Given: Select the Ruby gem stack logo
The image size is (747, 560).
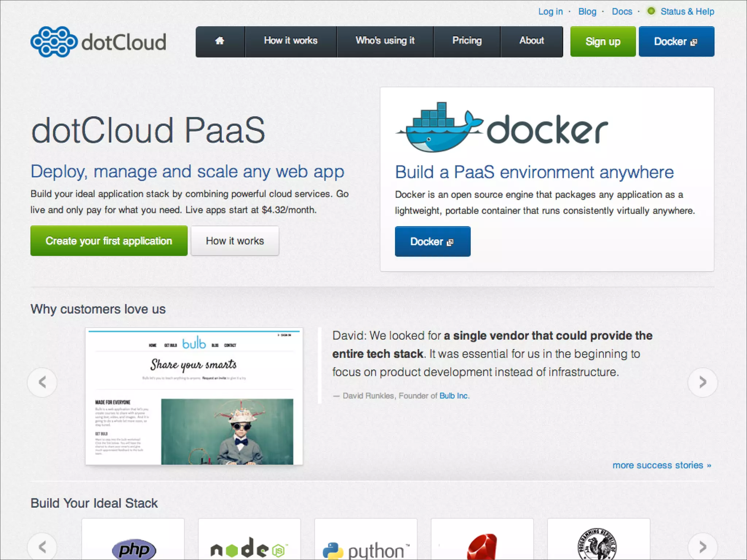Looking at the screenshot, I should click(x=482, y=548).
